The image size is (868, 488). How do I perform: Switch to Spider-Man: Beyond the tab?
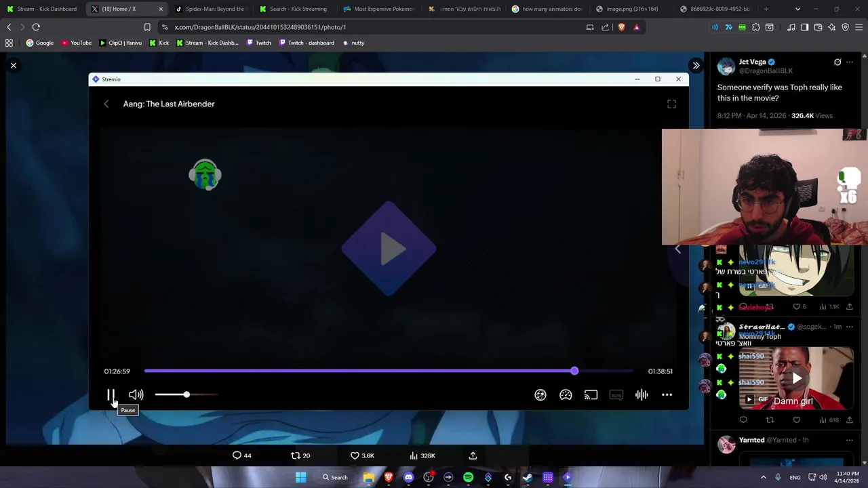coord(210,9)
